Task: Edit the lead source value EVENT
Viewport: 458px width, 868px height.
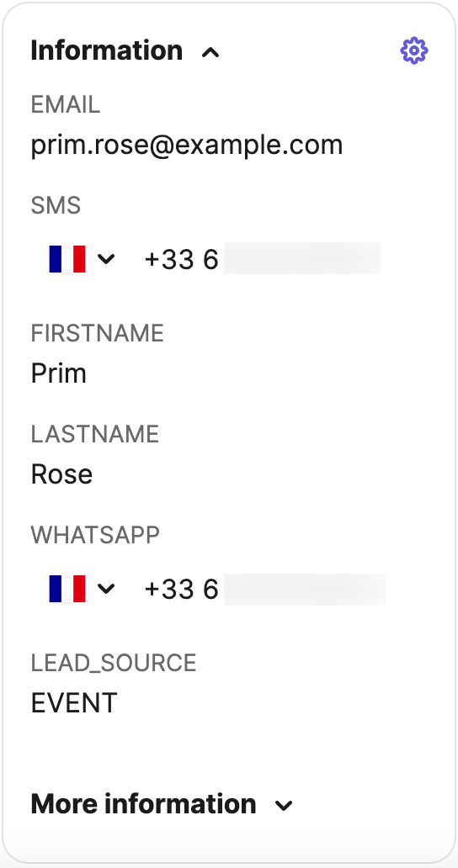Action: tap(73, 703)
